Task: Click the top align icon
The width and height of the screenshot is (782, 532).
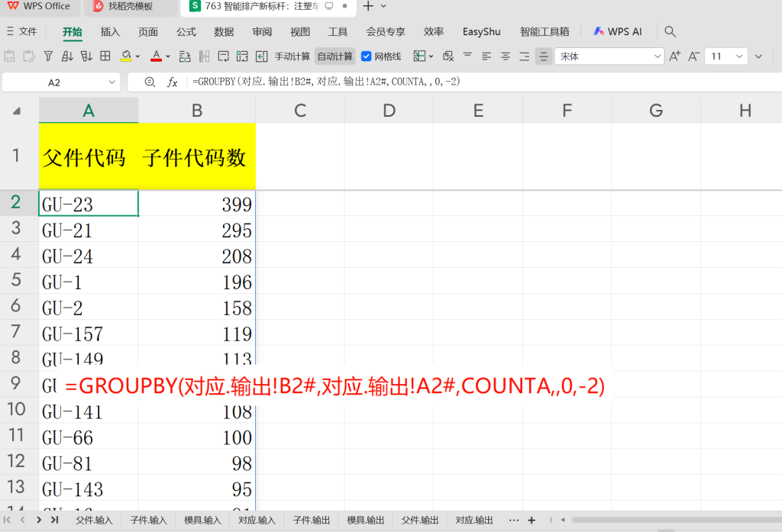Action: coord(467,56)
